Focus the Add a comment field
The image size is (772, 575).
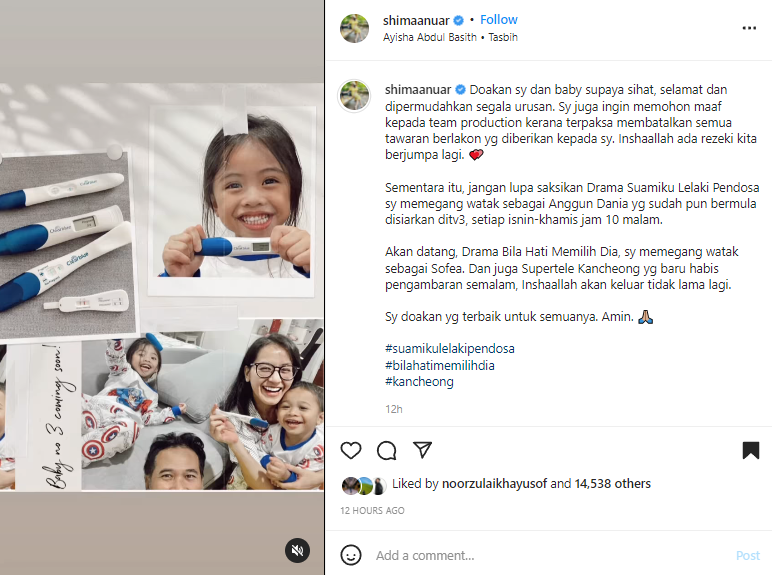point(551,555)
